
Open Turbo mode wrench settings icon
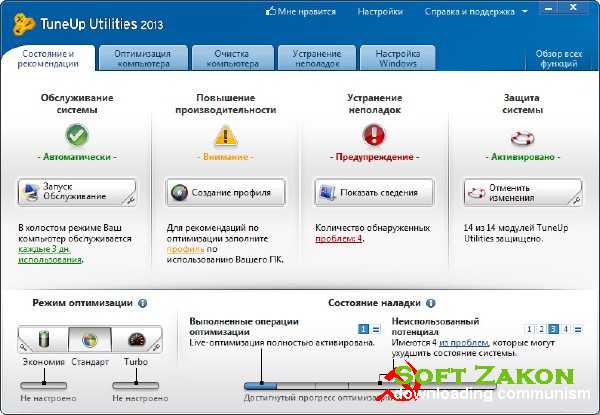tap(157, 347)
